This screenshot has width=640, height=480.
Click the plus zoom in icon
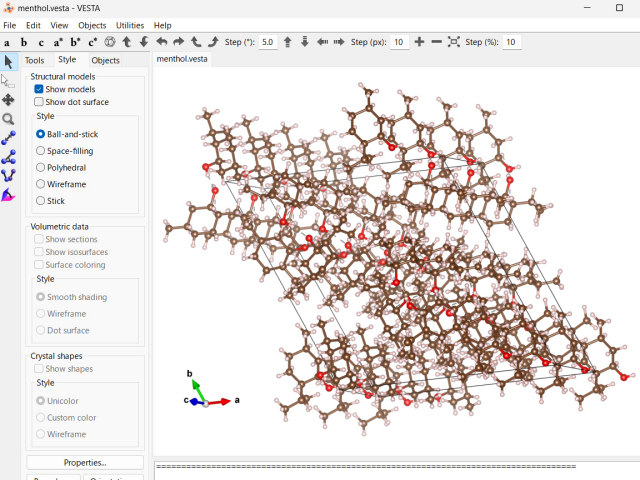(419, 42)
